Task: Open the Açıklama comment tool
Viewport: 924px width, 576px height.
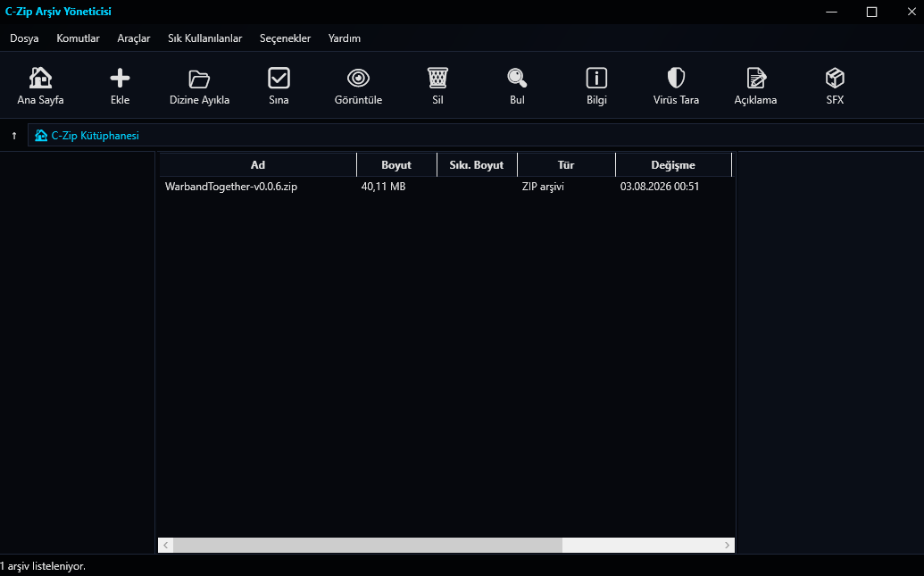Action: click(755, 78)
